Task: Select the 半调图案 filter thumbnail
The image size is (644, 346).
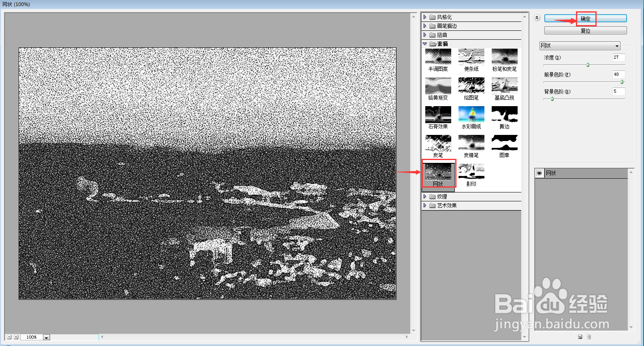Action: 438,57
